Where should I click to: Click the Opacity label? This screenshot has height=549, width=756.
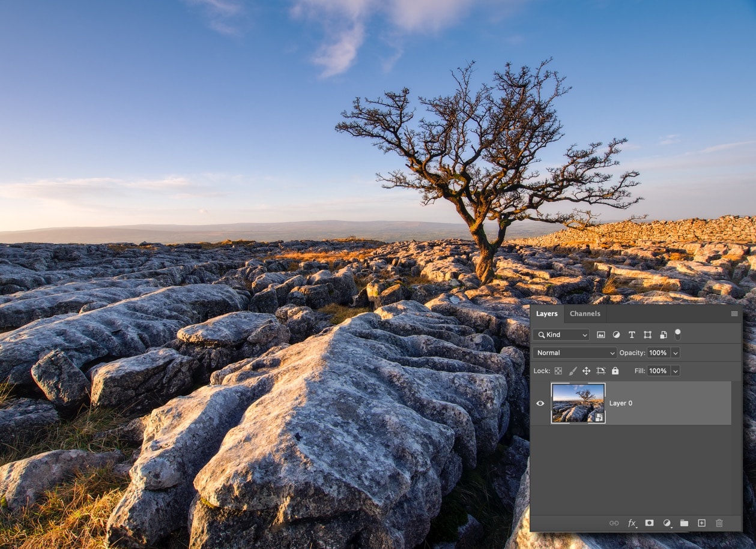(632, 353)
